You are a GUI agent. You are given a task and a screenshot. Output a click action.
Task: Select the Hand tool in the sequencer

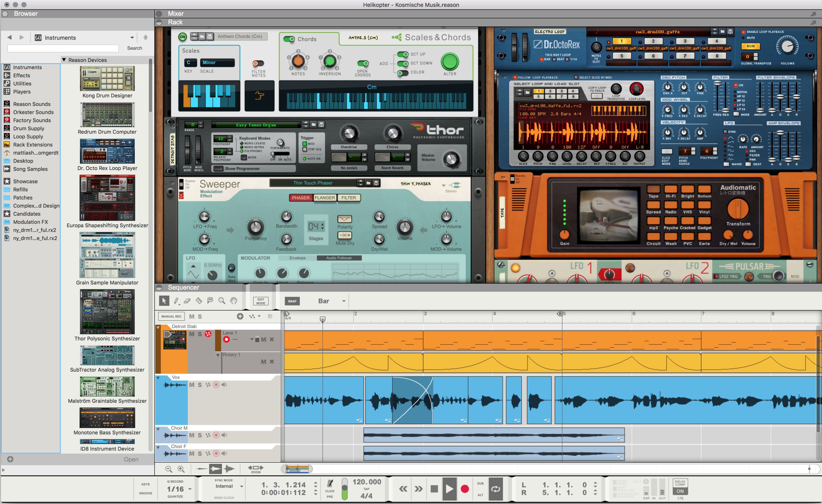tap(233, 300)
